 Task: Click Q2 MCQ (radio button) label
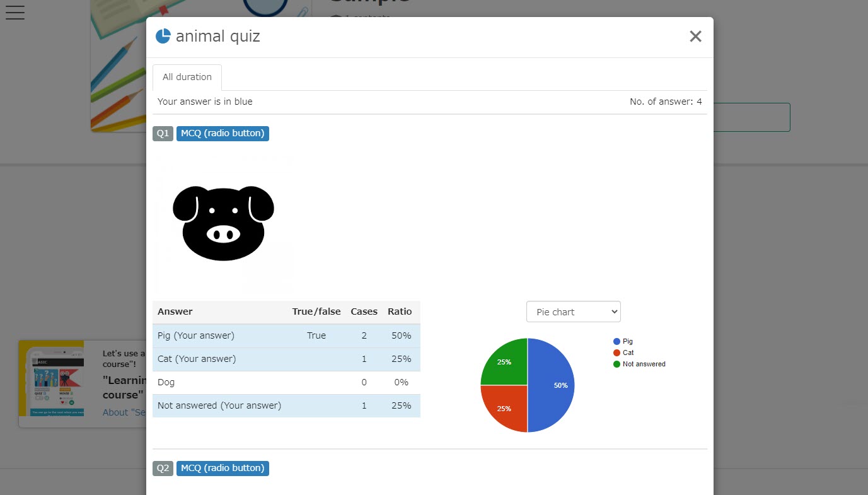point(223,468)
